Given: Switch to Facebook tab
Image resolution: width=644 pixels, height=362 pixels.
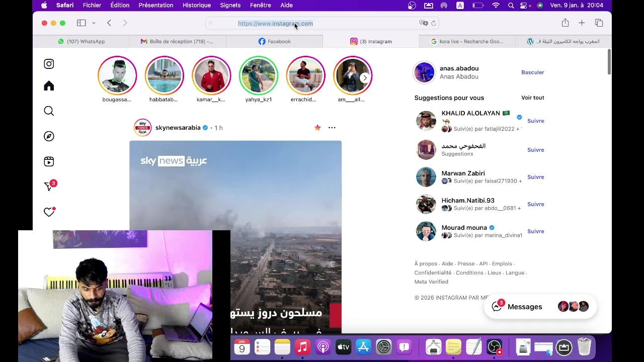Looking at the screenshot, I should click(274, 41).
